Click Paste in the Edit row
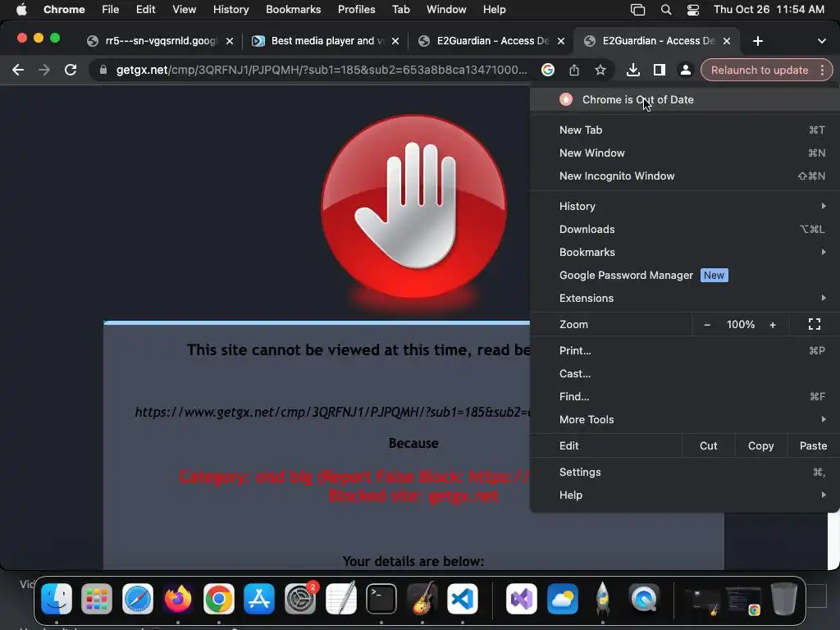Image resolution: width=840 pixels, height=630 pixels. 813,445
